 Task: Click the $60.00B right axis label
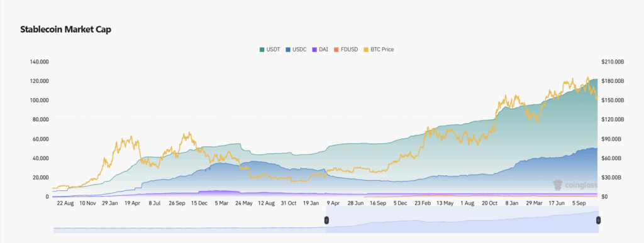[611, 159]
